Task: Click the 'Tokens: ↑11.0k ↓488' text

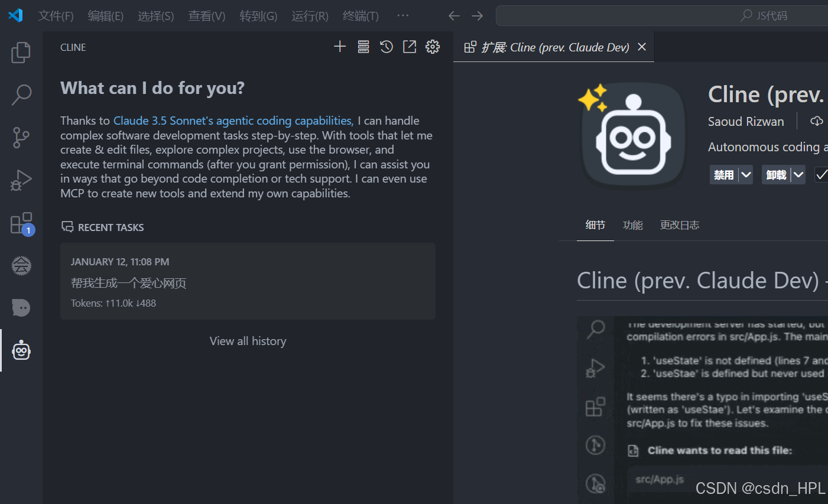Action: (x=113, y=303)
